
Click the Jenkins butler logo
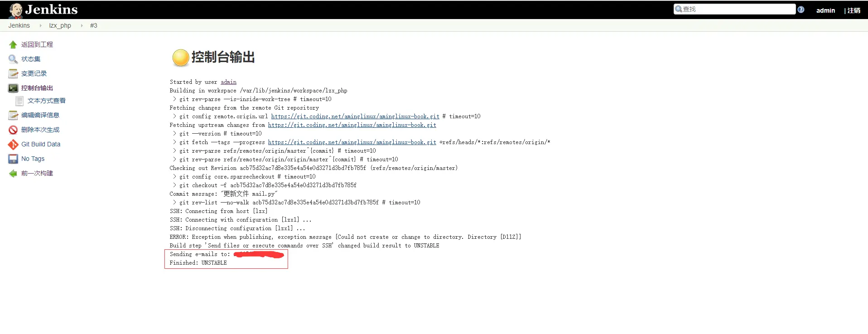(x=16, y=10)
